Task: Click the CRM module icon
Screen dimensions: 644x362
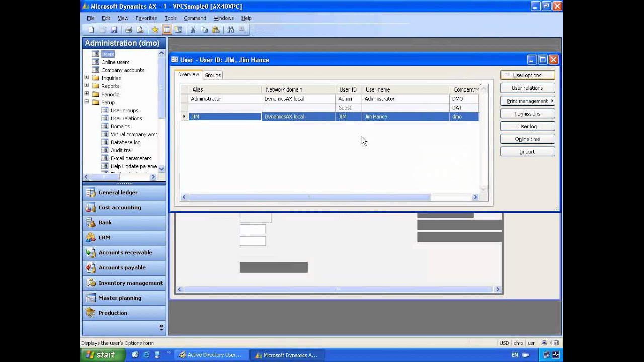Action: (91, 237)
